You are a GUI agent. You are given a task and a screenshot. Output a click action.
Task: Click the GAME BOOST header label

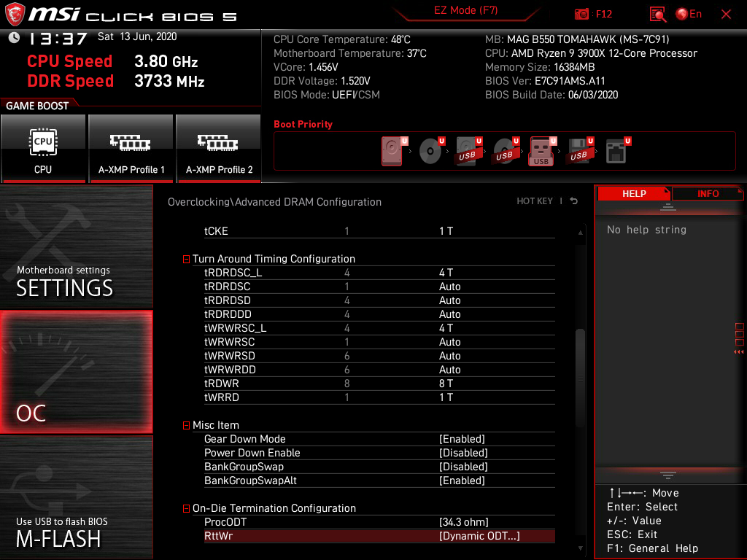pyautogui.click(x=37, y=106)
